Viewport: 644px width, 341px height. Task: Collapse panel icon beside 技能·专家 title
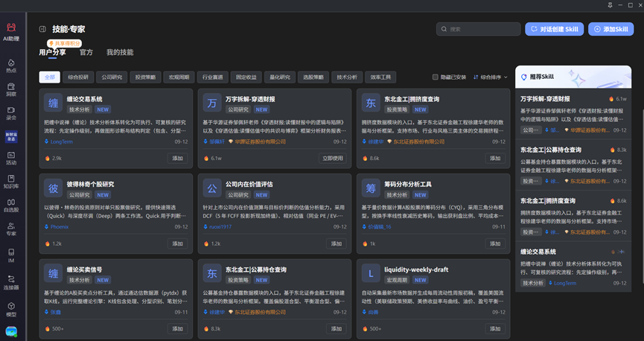click(42, 29)
